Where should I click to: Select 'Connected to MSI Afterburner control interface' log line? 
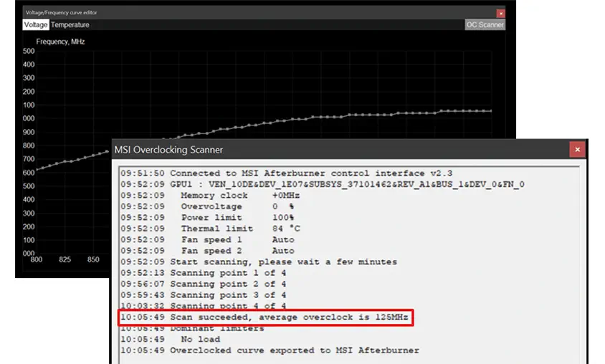[286, 173]
